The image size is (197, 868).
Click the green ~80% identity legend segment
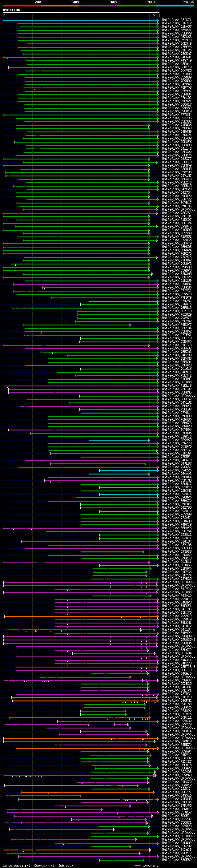(x=137, y=6)
